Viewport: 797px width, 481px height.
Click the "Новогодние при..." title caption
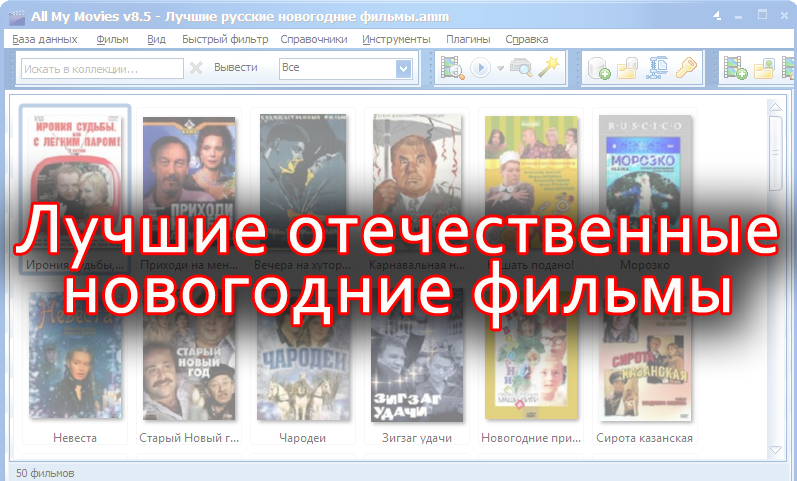pos(531,438)
